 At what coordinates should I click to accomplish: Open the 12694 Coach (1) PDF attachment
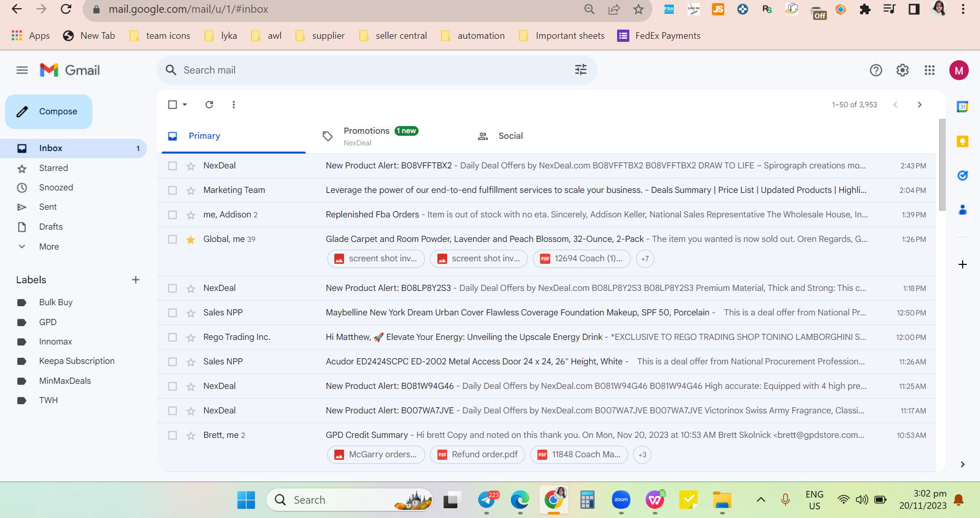click(x=582, y=259)
